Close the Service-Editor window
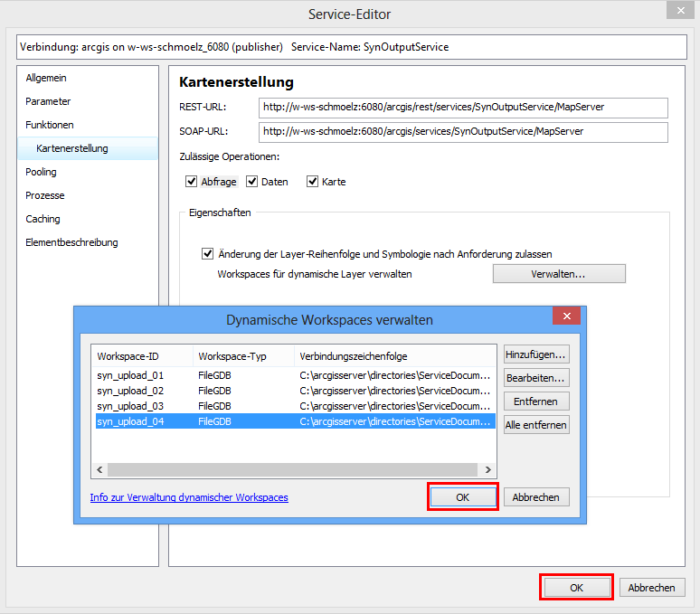The width and height of the screenshot is (700, 614). click(x=680, y=10)
